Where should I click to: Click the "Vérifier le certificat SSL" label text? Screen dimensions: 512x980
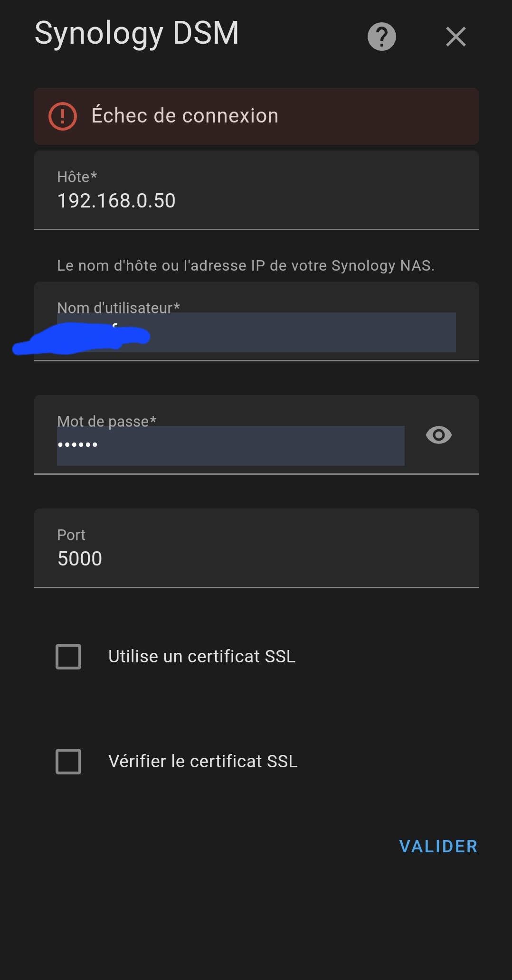203,762
